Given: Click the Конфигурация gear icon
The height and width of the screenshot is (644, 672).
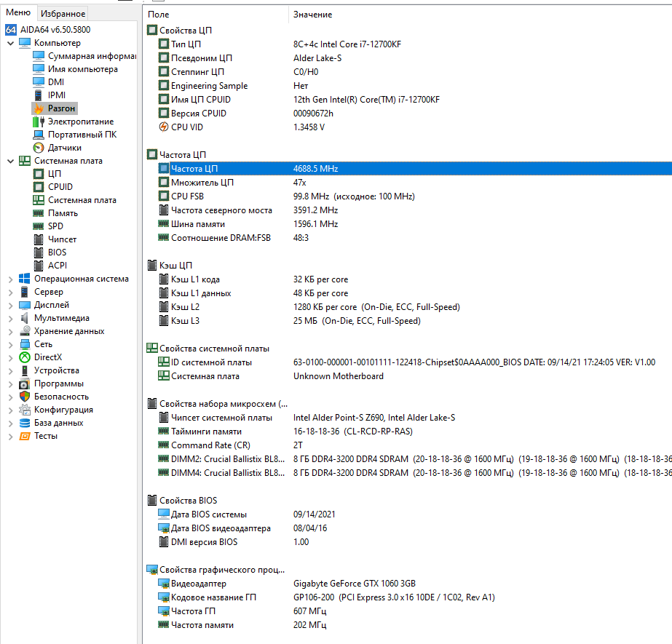Looking at the screenshot, I should click(25, 410).
